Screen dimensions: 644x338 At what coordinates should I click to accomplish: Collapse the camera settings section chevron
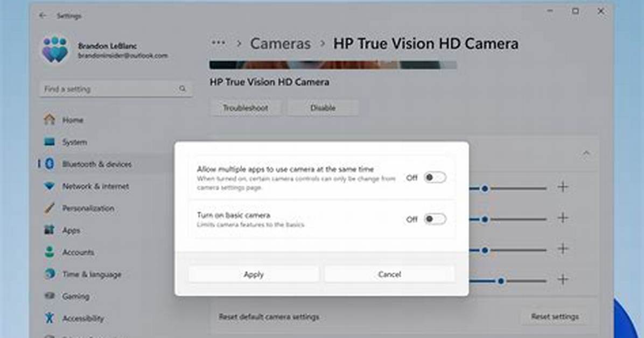click(x=586, y=153)
